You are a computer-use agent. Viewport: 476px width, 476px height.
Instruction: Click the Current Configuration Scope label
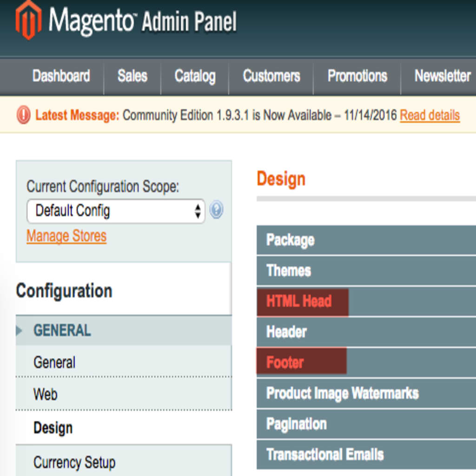[103, 186]
